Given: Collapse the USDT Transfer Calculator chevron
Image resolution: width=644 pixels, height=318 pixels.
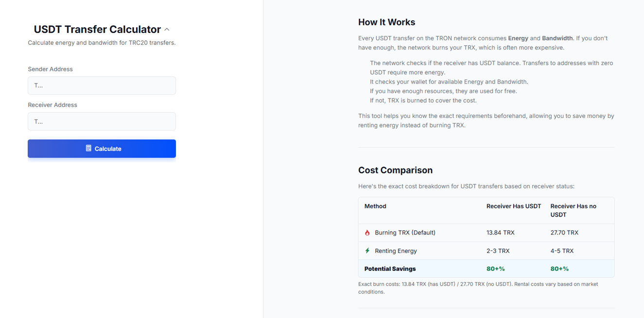Looking at the screenshot, I should tap(167, 30).
